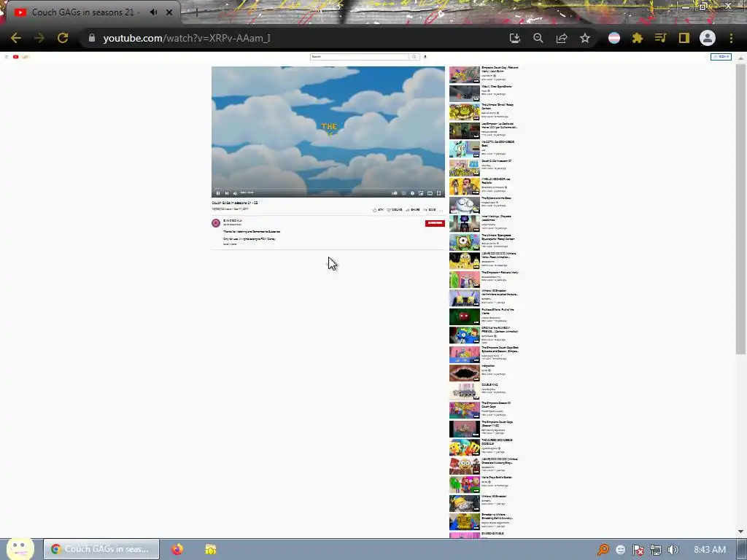Viewport: 747px width, 560px height.
Task: Mute the Couch GAGs tab audio
Action: (x=153, y=12)
